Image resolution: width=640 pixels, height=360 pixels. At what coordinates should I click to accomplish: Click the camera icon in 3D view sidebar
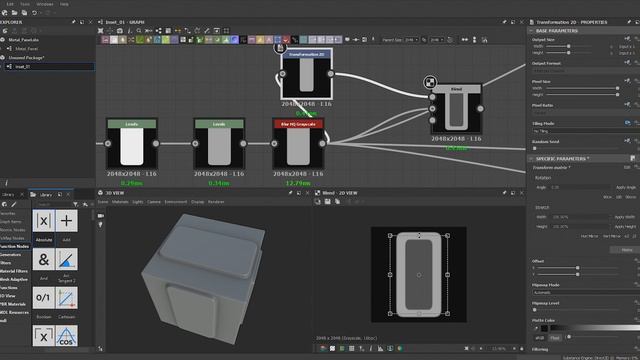click(100, 216)
